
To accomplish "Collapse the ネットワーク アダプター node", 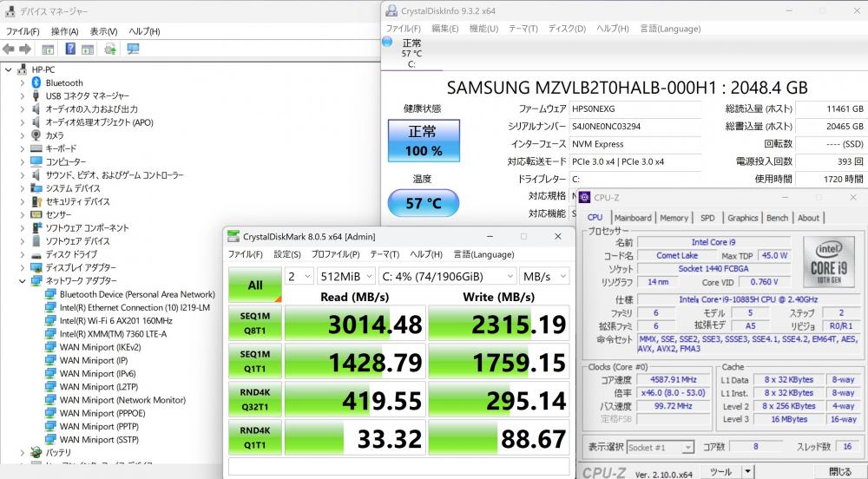I will 23,281.
